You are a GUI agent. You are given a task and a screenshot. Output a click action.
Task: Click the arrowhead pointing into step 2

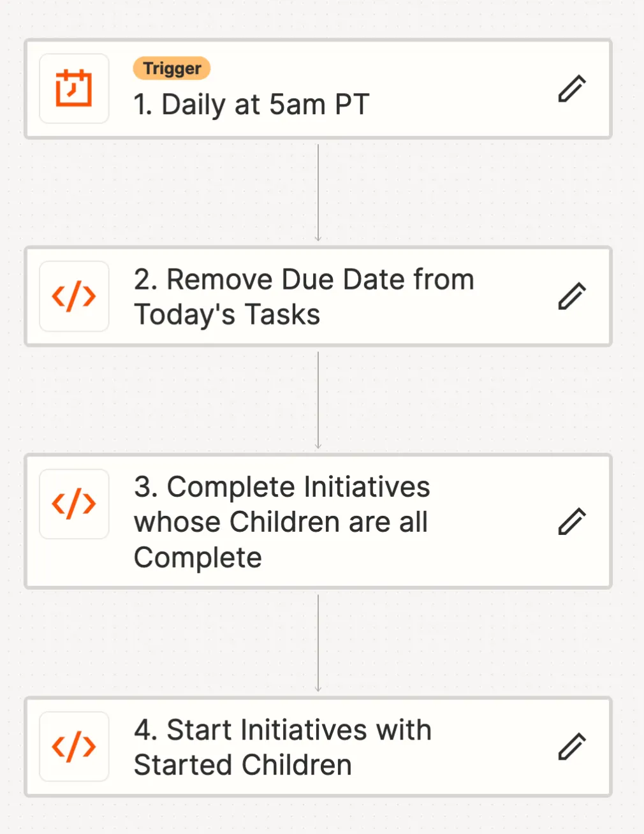(x=318, y=238)
